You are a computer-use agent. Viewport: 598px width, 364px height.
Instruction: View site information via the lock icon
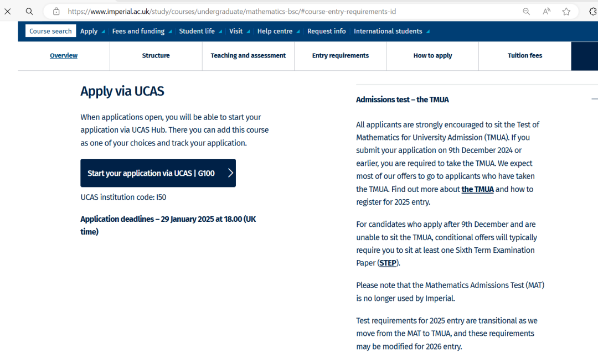pyautogui.click(x=56, y=11)
